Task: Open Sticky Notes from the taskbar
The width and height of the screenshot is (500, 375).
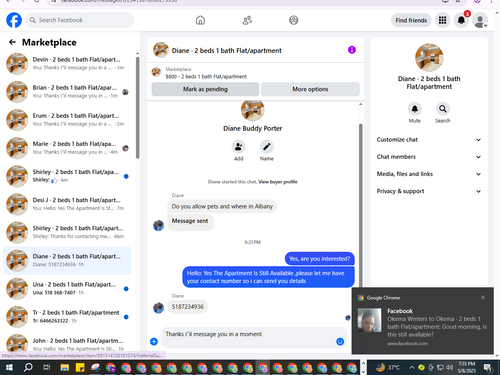Action: [80, 367]
